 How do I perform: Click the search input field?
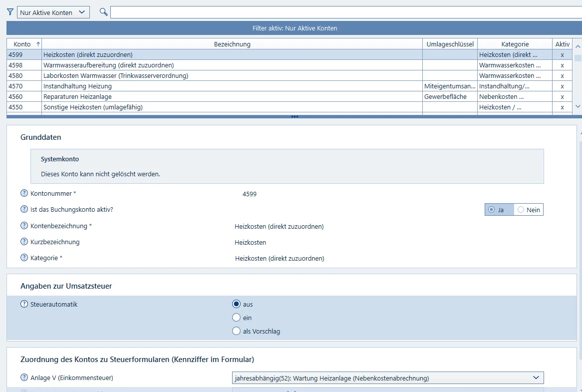coord(344,12)
